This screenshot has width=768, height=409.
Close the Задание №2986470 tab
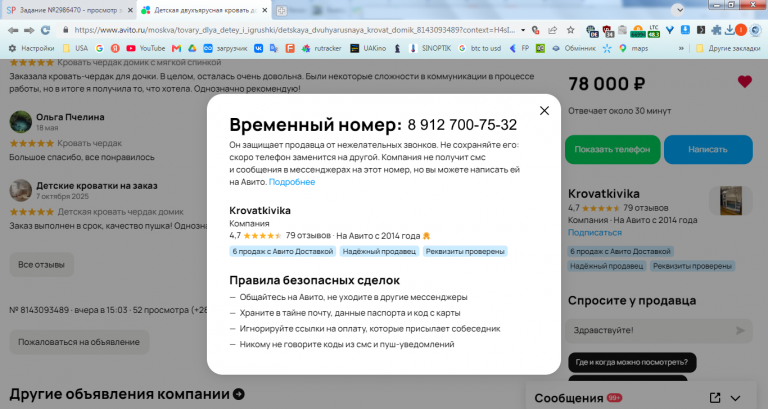pyautogui.click(x=130, y=10)
